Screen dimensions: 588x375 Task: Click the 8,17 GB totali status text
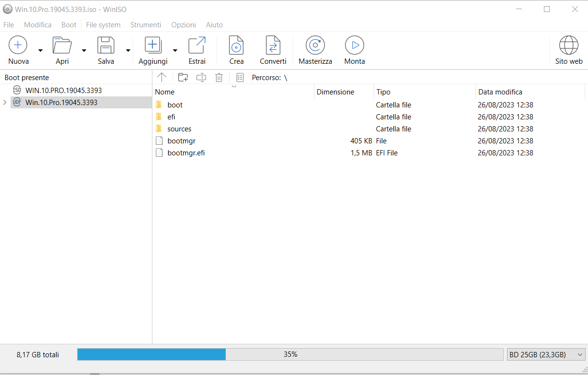click(x=38, y=355)
